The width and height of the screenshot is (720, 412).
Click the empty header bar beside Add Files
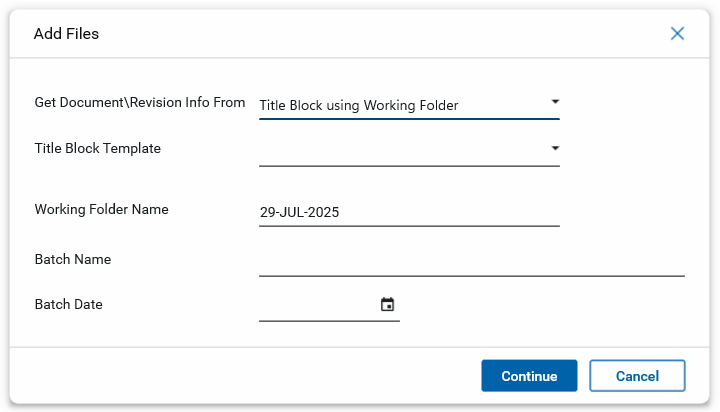[380, 34]
